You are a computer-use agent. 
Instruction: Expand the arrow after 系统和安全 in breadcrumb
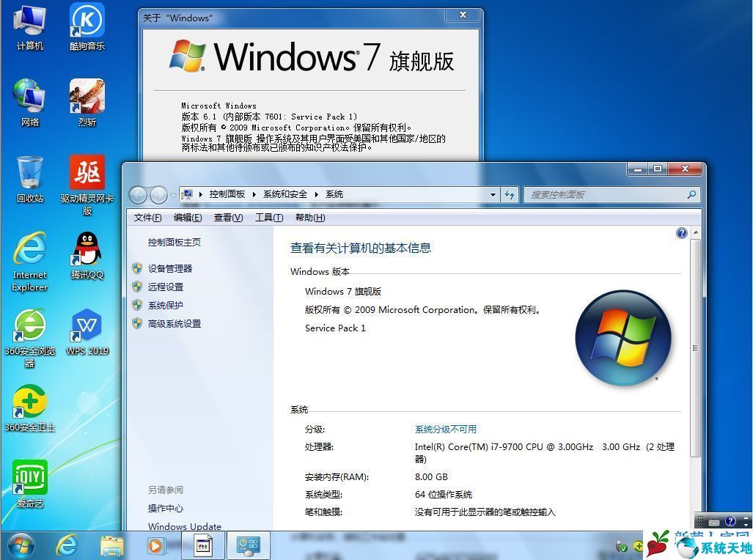pyautogui.click(x=317, y=194)
